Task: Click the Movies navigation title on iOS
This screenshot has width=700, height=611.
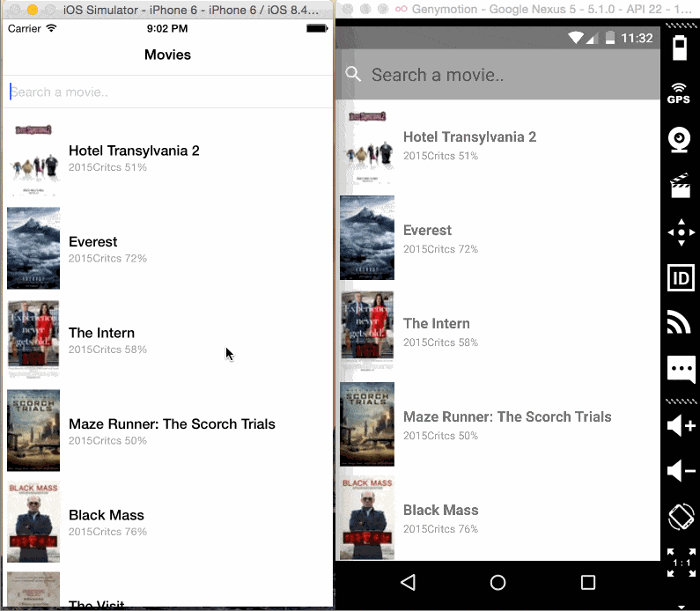Action: coord(167,55)
